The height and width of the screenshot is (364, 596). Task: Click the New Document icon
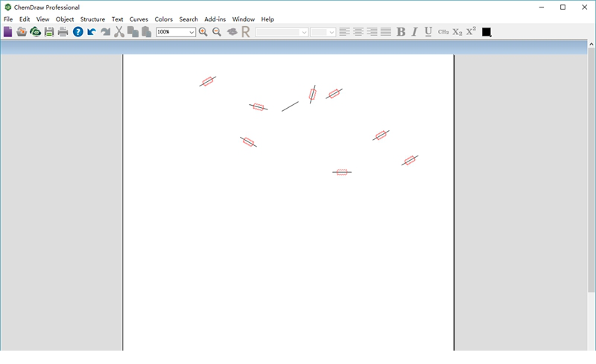7,32
